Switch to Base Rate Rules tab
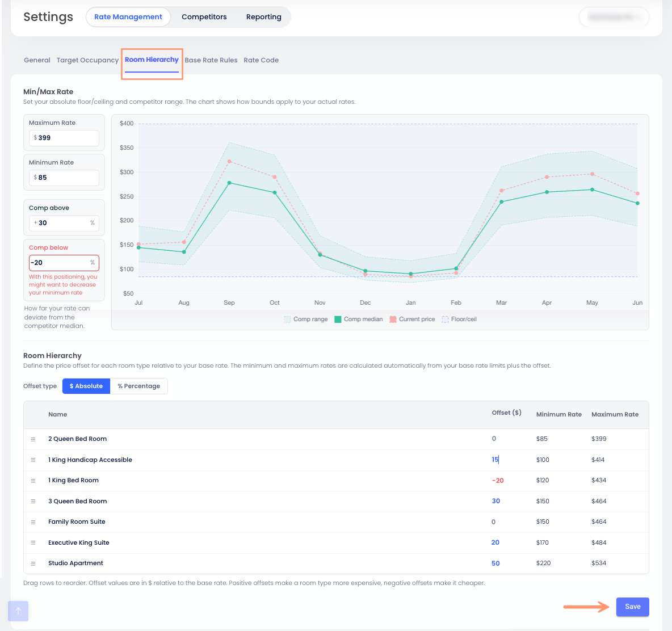Image resolution: width=672 pixels, height=631 pixels. point(211,60)
